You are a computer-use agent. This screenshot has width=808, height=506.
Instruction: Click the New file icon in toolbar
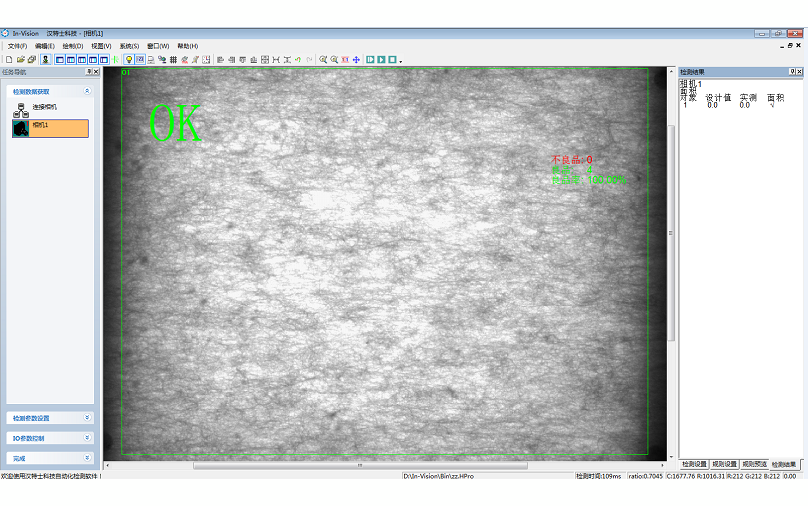(9, 60)
